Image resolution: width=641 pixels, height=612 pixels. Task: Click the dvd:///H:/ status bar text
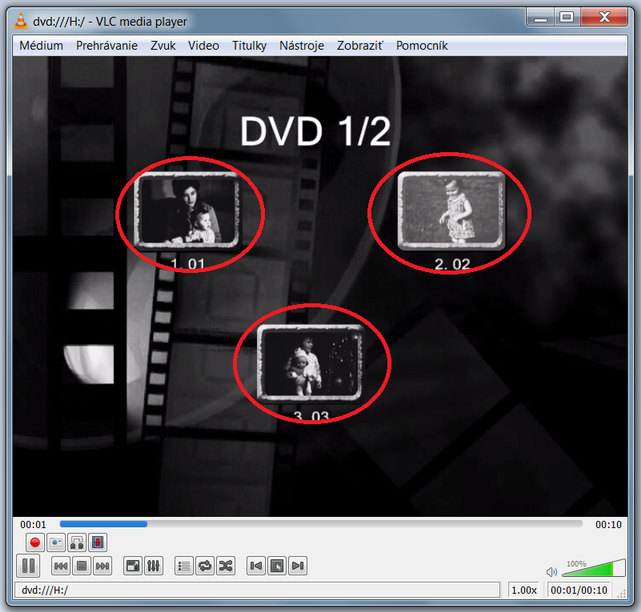point(45,590)
